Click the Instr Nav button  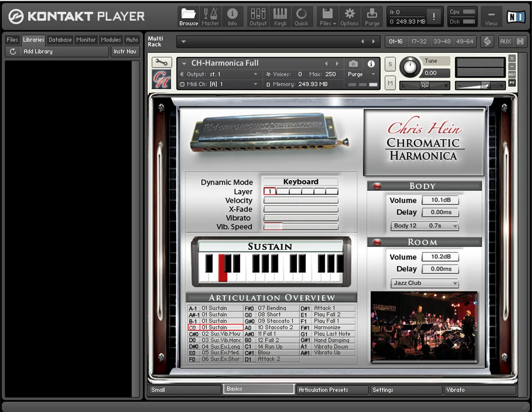pos(125,51)
